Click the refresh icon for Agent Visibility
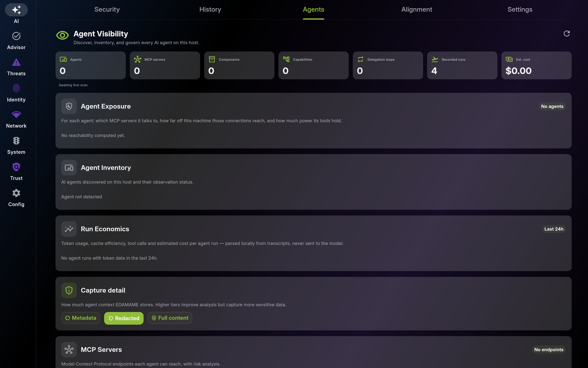This screenshot has height=368, width=588. (x=567, y=34)
